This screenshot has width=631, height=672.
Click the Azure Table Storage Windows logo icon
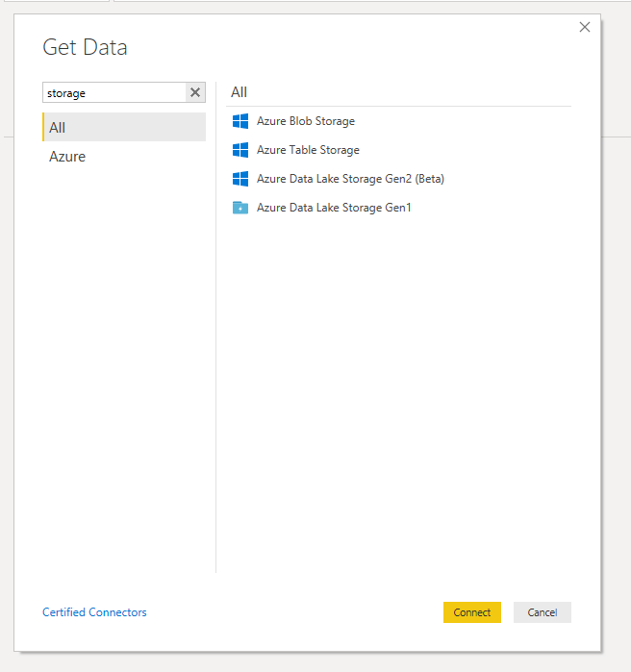240,150
